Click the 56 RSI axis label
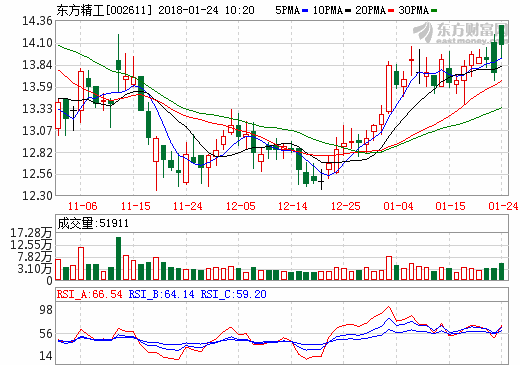Screen dimensions: 520x365 [46, 334]
